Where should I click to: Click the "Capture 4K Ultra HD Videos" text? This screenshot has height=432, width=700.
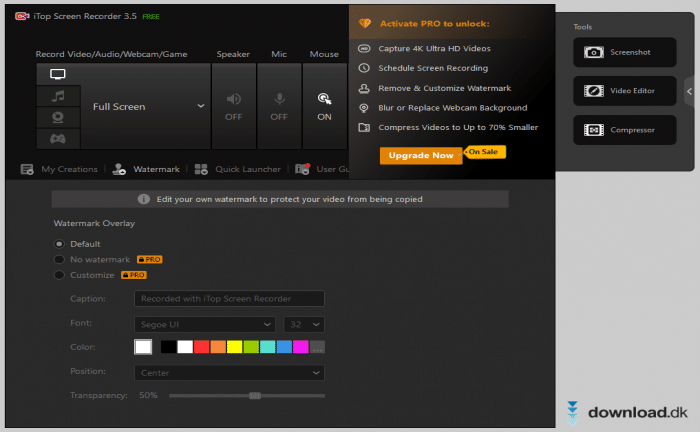pos(434,48)
